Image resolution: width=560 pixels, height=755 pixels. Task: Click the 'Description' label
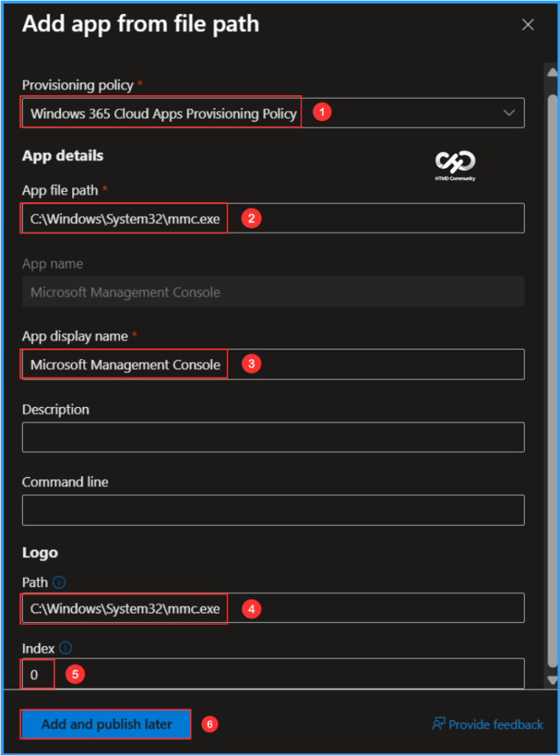[x=56, y=409]
